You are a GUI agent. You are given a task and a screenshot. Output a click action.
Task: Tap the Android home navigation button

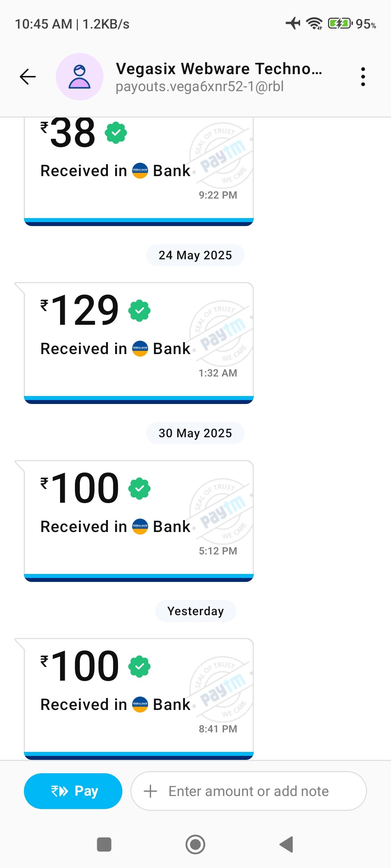click(x=195, y=844)
